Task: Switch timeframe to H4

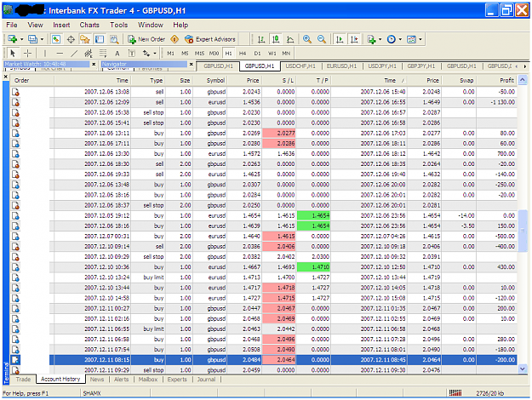Action: pos(243,54)
